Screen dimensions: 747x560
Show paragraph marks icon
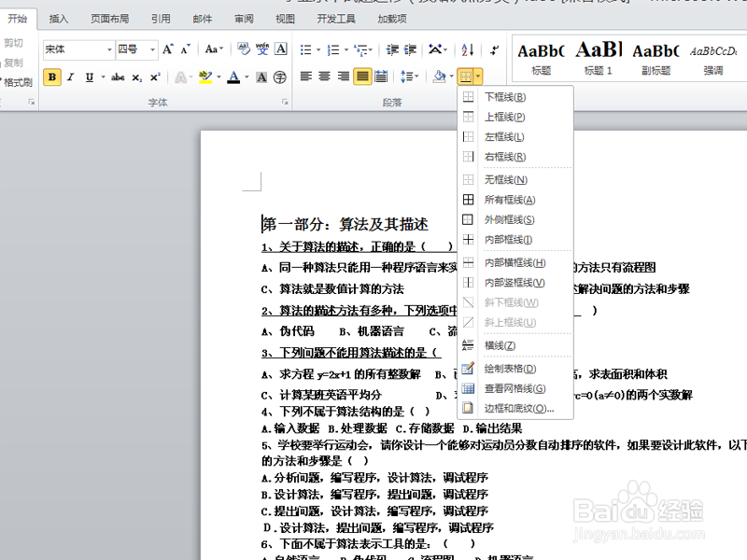tap(495, 49)
